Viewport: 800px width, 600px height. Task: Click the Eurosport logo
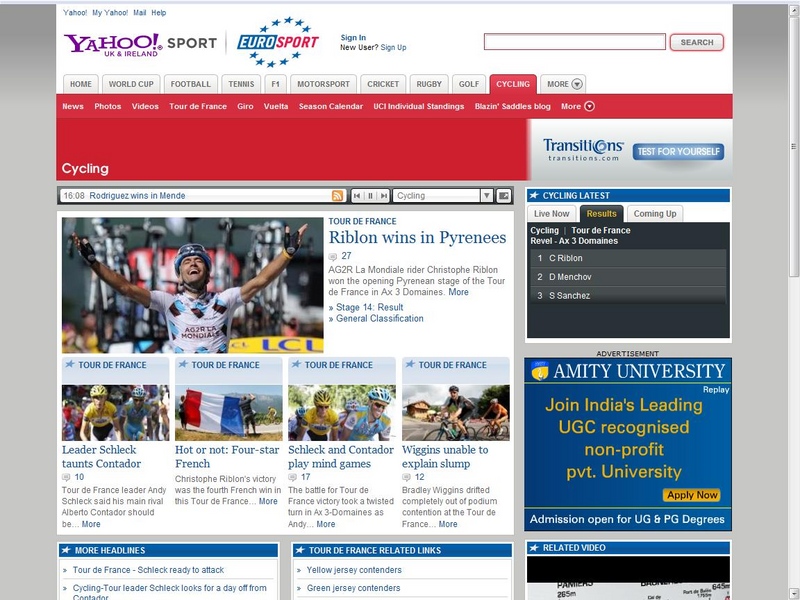tap(279, 41)
